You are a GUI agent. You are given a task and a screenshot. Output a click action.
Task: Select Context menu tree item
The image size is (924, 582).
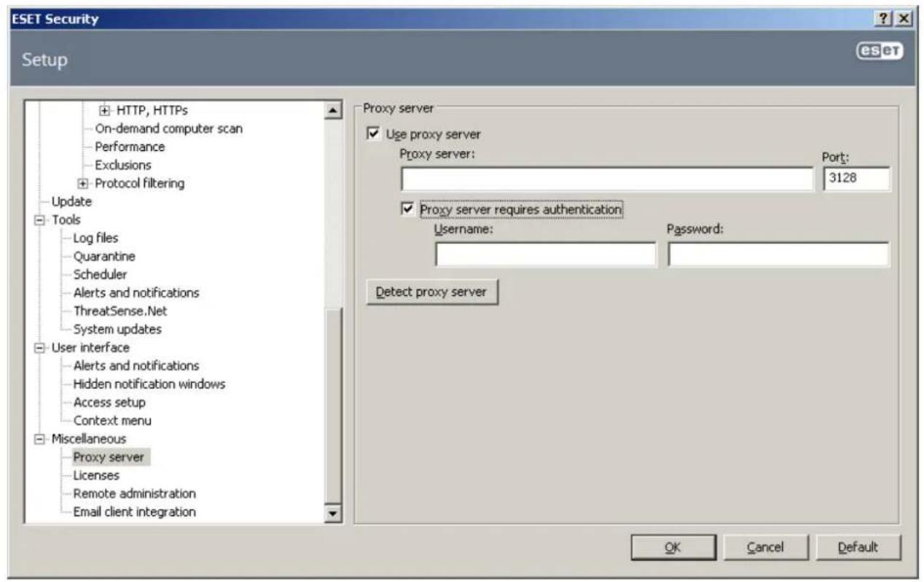click(x=112, y=420)
